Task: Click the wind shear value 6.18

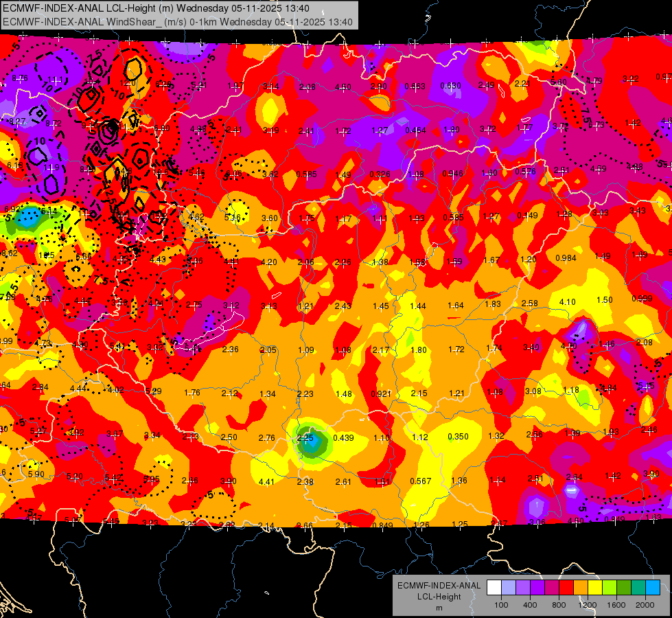Action: [x=15, y=165]
